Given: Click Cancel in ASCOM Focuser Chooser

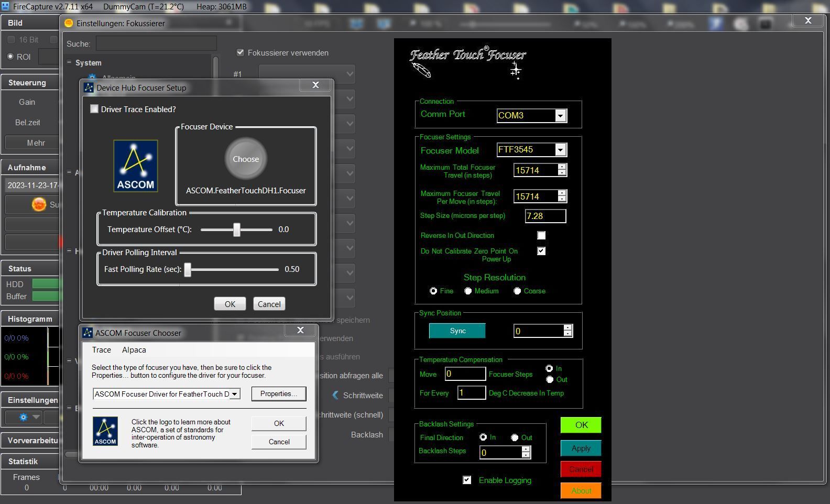Looking at the screenshot, I should [x=279, y=442].
